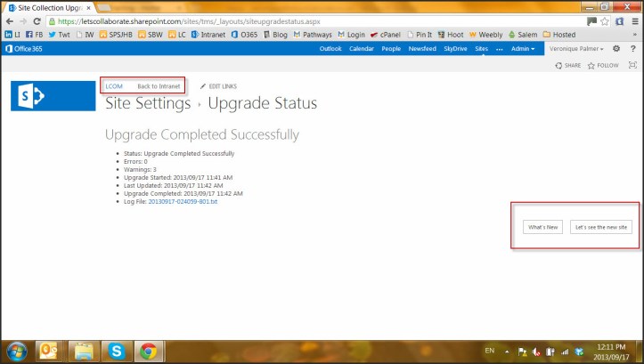The image size is (644, 364).
Task: Open the SharePoint settings gear icon
Action: tap(616, 48)
